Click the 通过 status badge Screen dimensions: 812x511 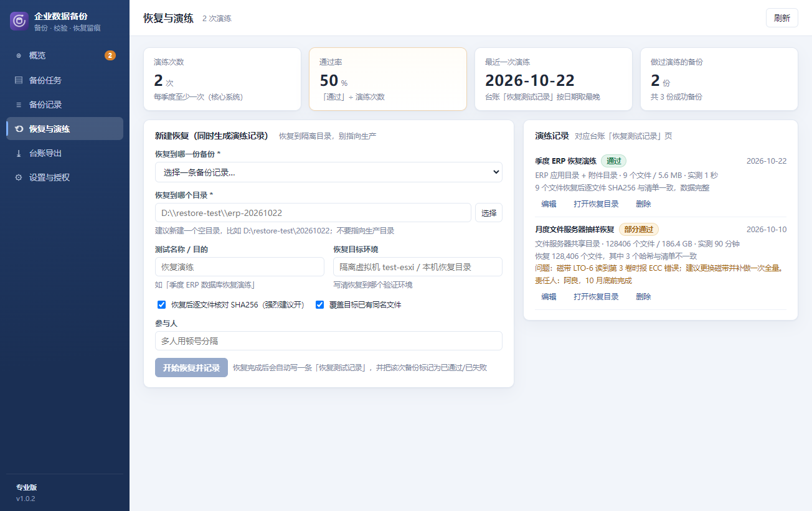pos(614,161)
